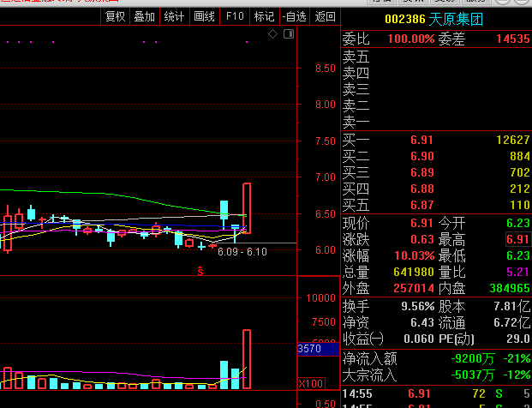This screenshot has width=532, height=408.
Task: Click the 买三 bid volume 702
Action: 520,172
